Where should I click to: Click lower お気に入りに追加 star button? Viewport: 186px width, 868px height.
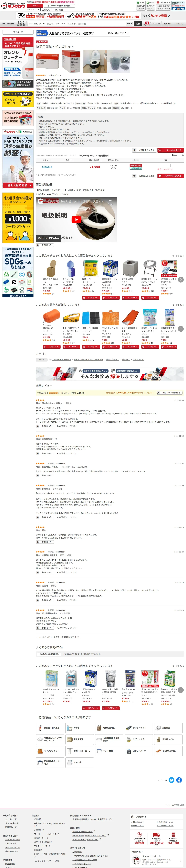tap(144, 176)
